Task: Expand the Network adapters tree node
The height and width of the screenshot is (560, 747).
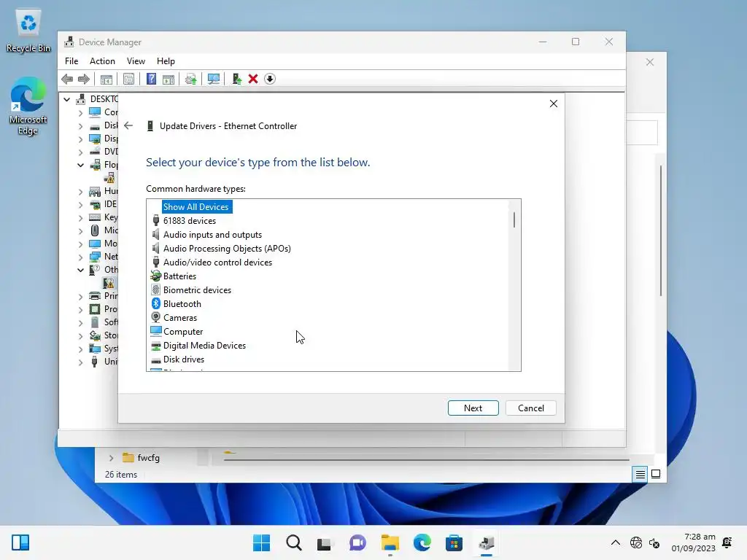Action: [x=80, y=257]
